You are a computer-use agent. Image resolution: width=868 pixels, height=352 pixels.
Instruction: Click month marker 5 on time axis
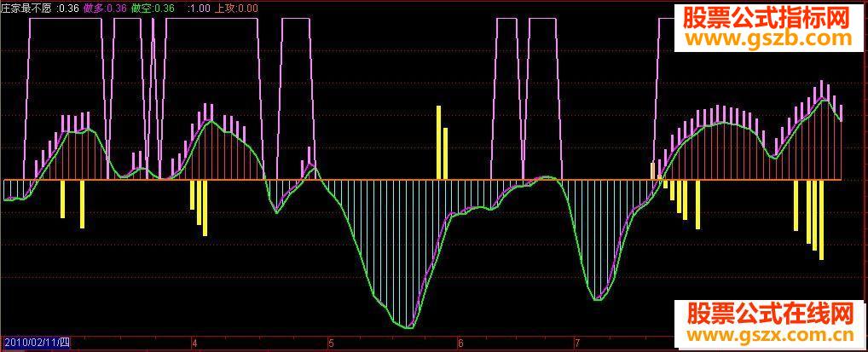331,343
